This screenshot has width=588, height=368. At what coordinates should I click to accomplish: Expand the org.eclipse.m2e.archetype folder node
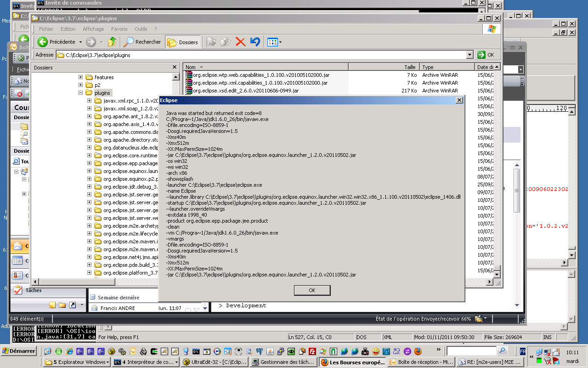(89, 226)
